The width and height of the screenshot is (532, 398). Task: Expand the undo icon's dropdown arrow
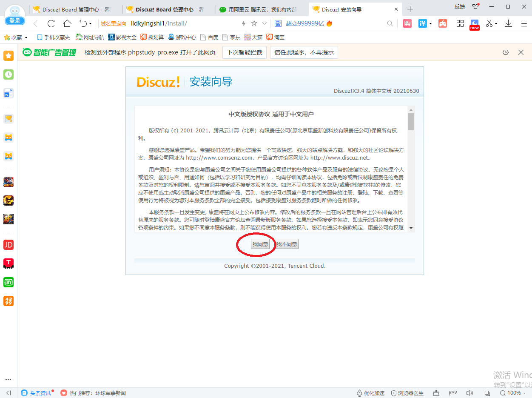tap(90, 24)
